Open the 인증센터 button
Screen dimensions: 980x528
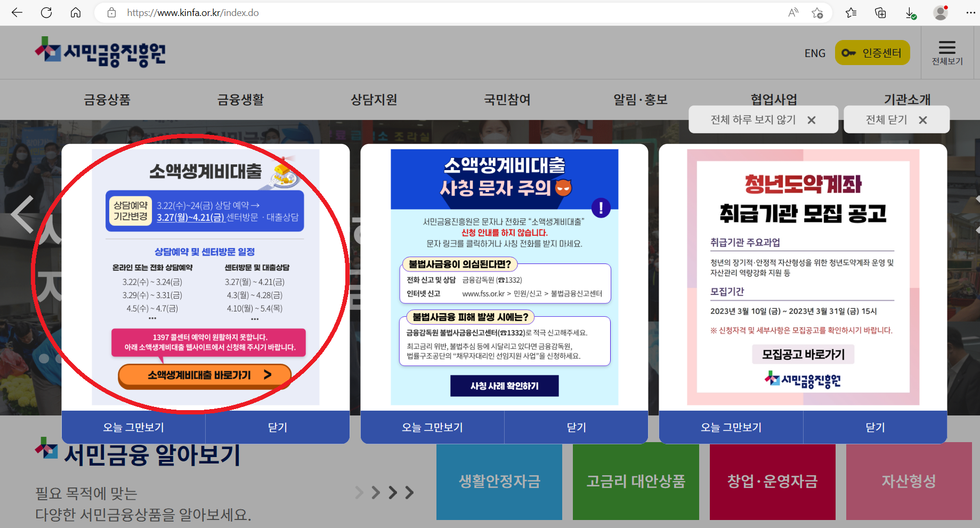tap(872, 53)
